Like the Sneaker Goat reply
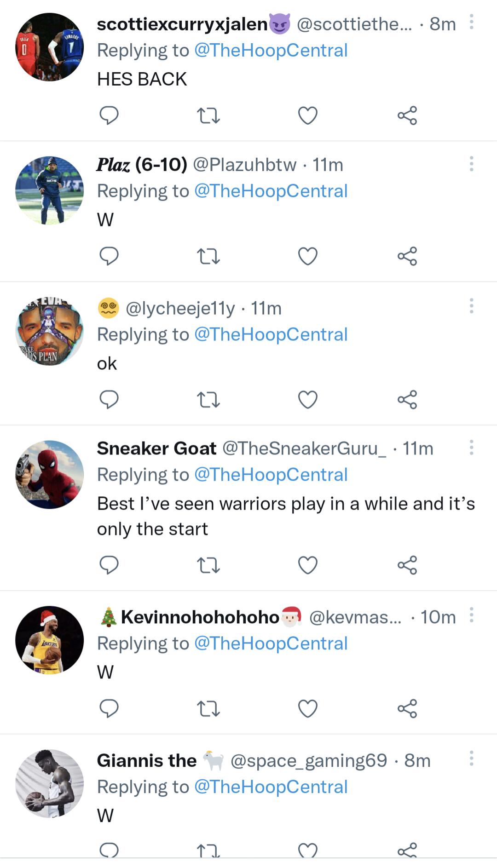497x868 pixels. coord(307,564)
